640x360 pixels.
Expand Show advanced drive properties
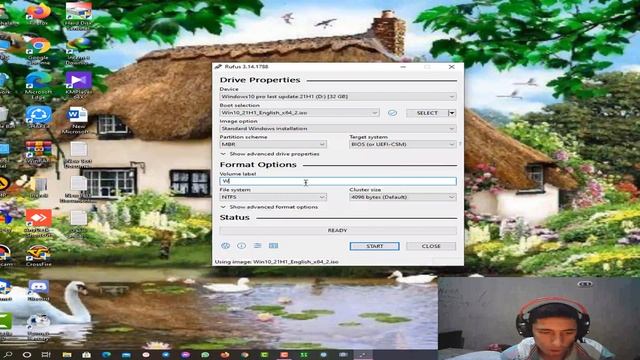point(270,154)
